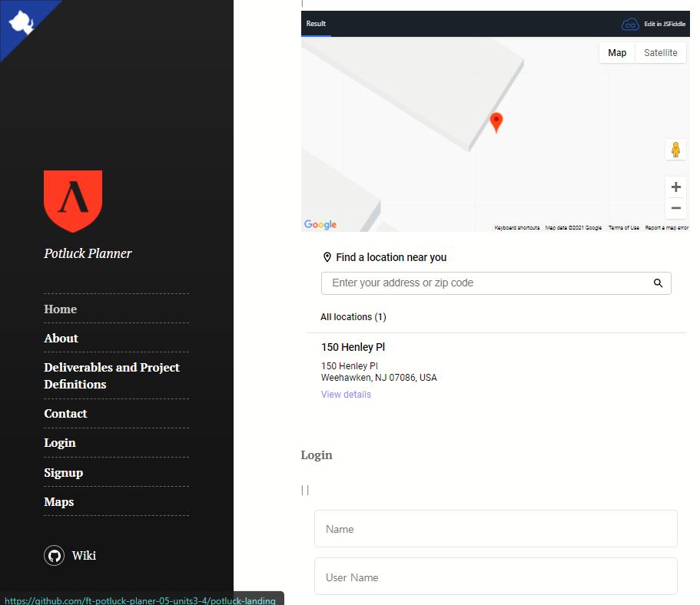Screen dimensions: 700x605
Task: Click the red Lambda shield logo
Action: point(73,200)
